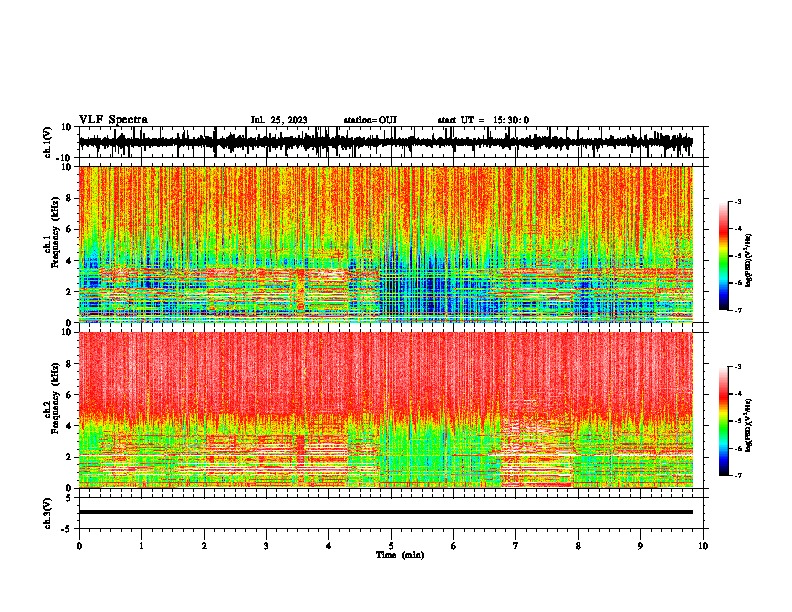Click the date text "Jul. 25, 2023"
This screenshot has width=792, height=612.
coord(279,120)
